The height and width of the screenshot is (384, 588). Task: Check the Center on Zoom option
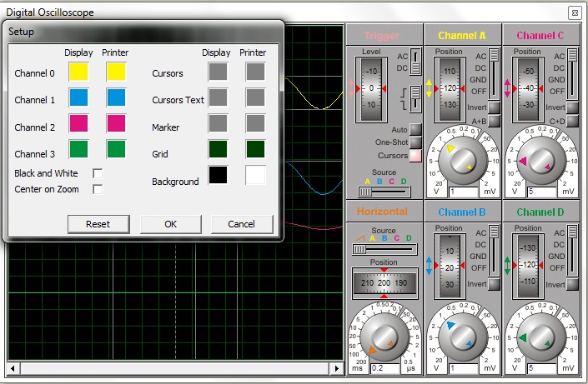coord(98,189)
